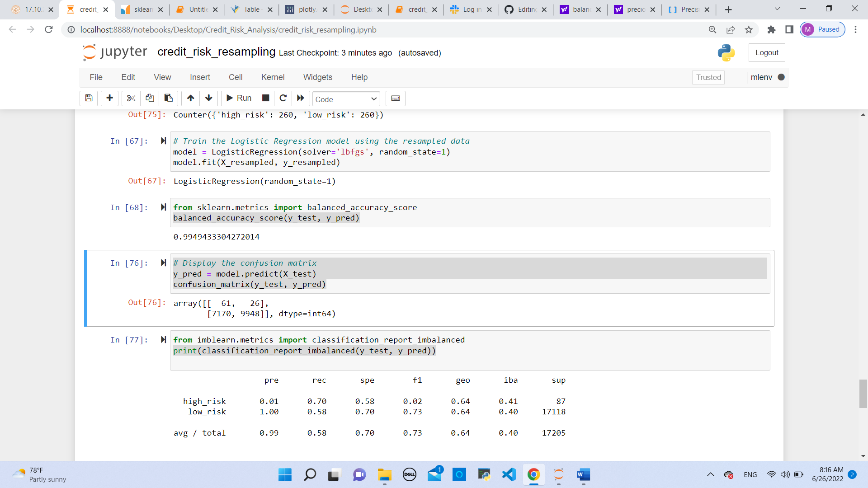Move the selected cell down
868x488 pixels.
(x=208, y=99)
